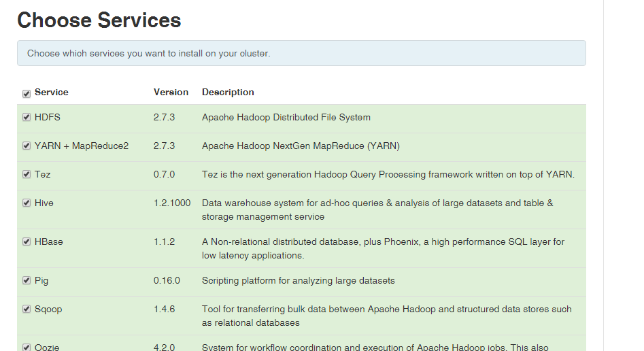Click the Description column header
Screen dimensions: 644x351
[228, 92]
